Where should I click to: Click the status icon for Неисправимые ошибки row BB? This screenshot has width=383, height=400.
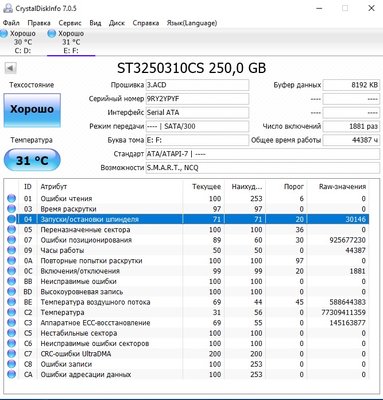(x=11, y=281)
